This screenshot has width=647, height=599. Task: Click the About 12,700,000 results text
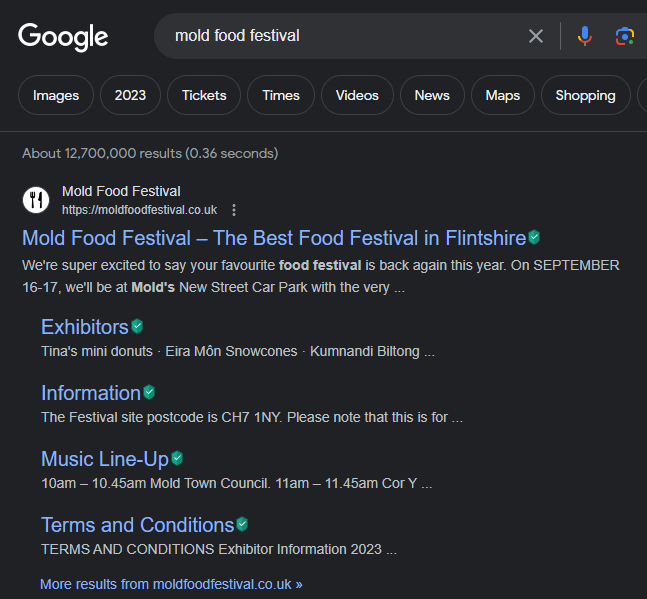click(x=150, y=153)
